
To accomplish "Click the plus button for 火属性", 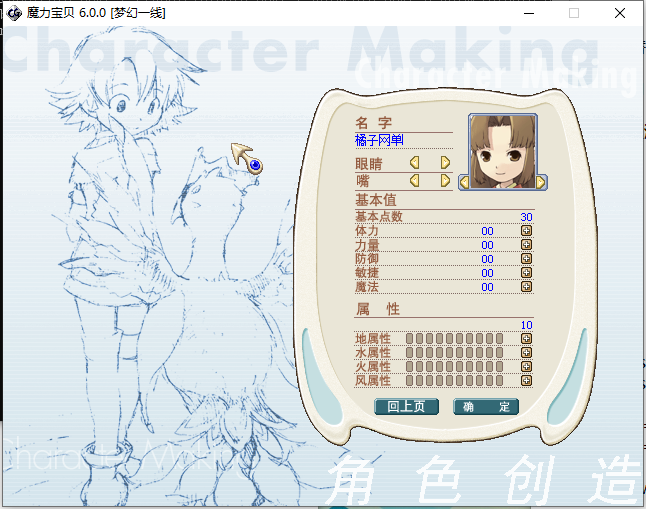I will (x=526, y=367).
